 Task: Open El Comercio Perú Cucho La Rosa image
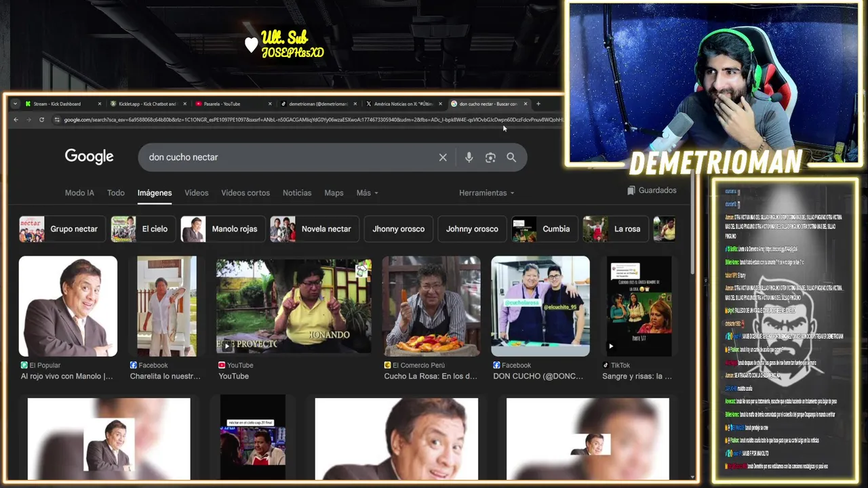click(x=431, y=306)
